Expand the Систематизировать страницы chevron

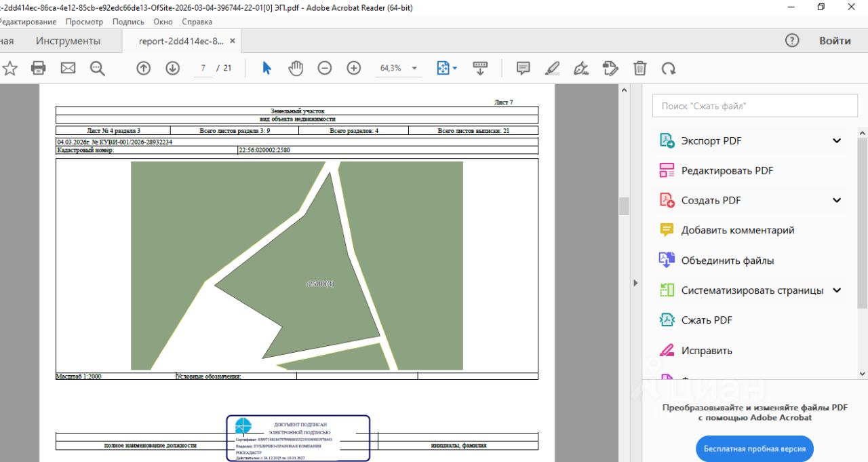click(x=837, y=290)
